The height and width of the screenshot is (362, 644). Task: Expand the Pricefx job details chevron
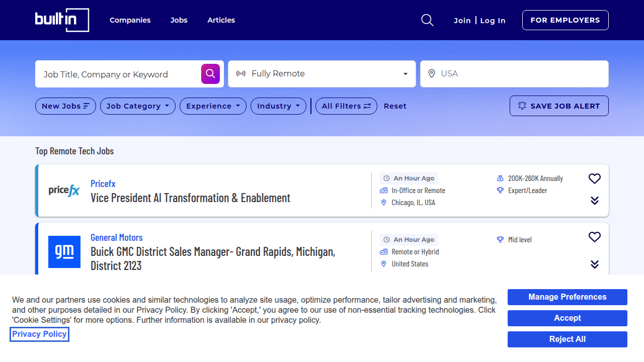point(595,201)
